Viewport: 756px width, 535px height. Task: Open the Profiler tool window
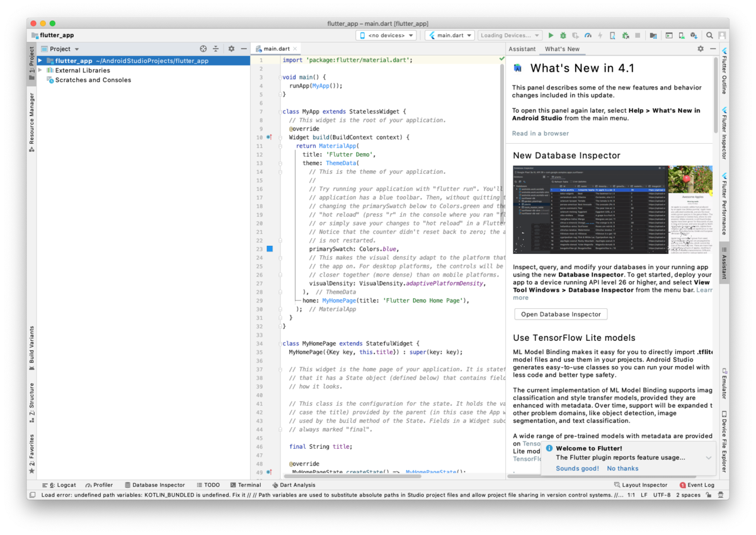point(99,485)
